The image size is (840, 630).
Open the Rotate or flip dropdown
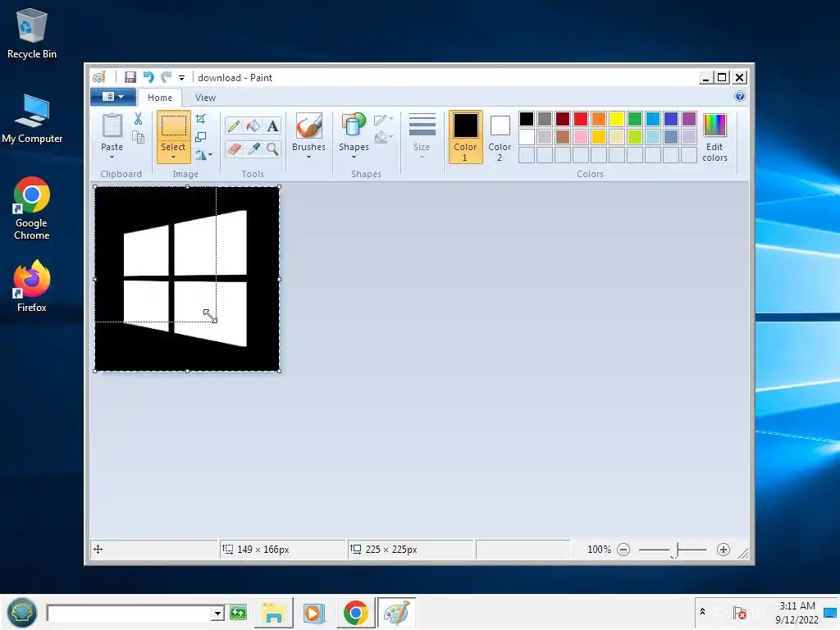pos(204,155)
